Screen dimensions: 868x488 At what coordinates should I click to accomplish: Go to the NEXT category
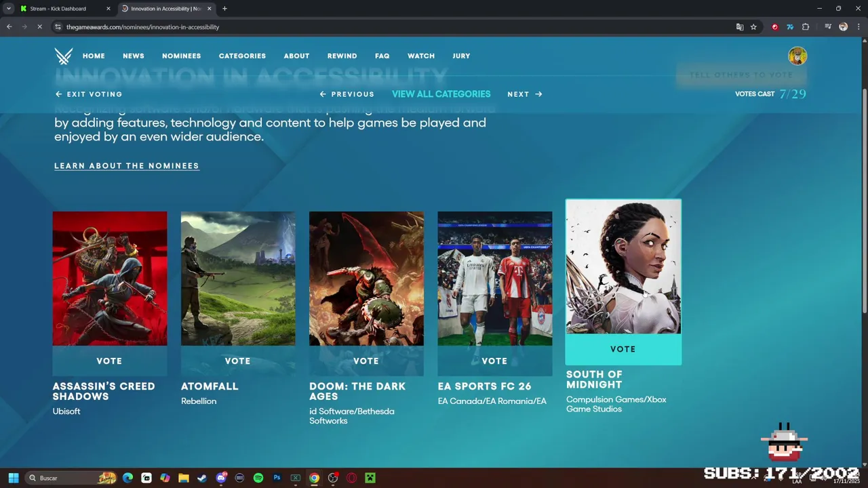[x=525, y=94]
